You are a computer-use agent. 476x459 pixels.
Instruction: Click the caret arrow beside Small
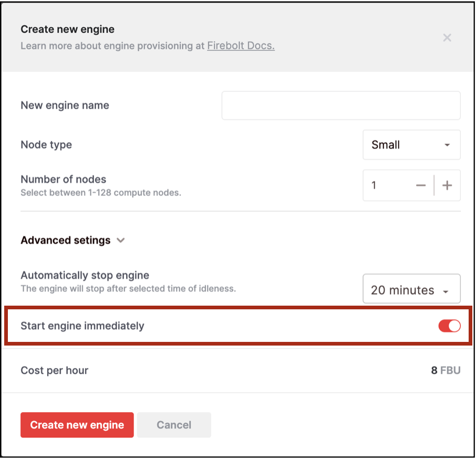click(x=447, y=145)
